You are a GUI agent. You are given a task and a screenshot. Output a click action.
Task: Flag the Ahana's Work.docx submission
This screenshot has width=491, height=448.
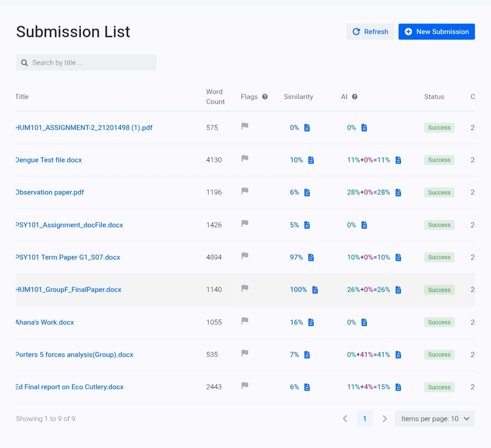tap(245, 321)
